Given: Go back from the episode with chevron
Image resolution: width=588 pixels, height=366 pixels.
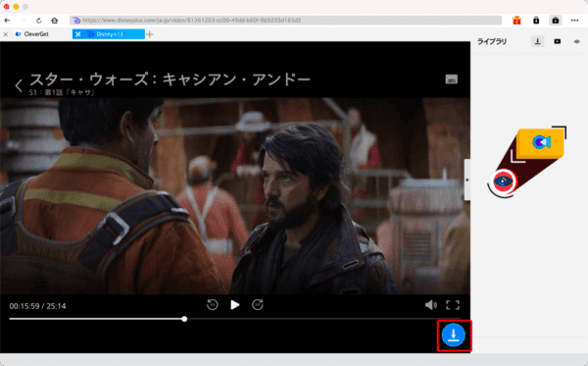Looking at the screenshot, I should pos(19,85).
